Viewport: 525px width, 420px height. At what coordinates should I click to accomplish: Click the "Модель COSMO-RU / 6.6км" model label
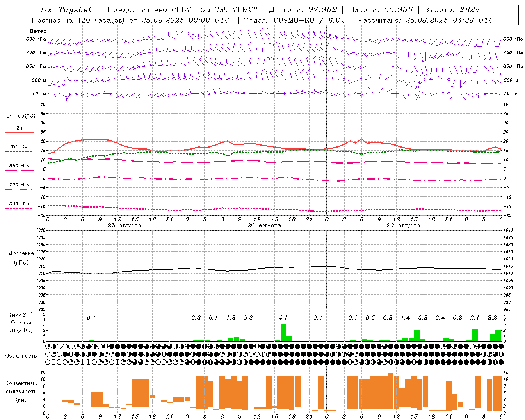[x=295, y=20]
